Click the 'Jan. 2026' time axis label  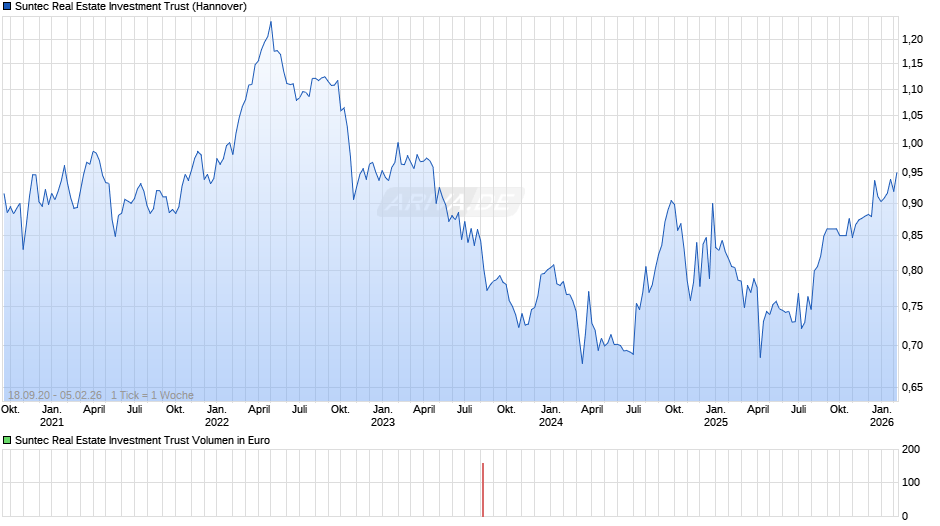coord(882,416)
